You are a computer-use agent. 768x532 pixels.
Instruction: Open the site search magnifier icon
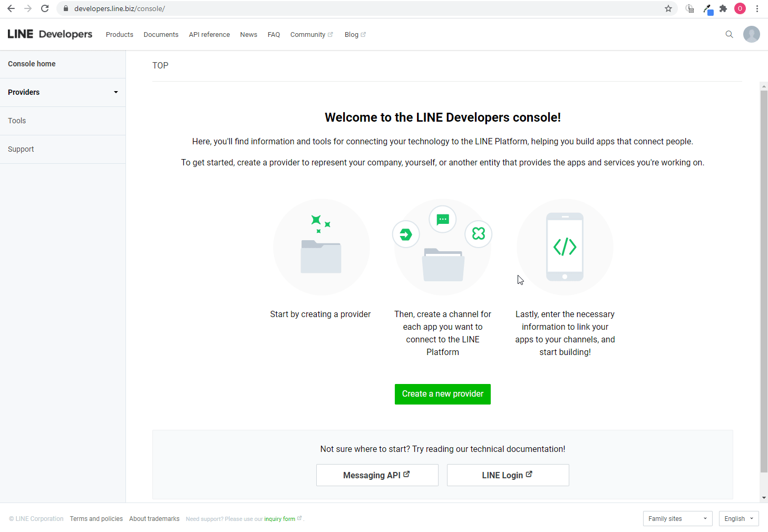click(x=730, y=34)
